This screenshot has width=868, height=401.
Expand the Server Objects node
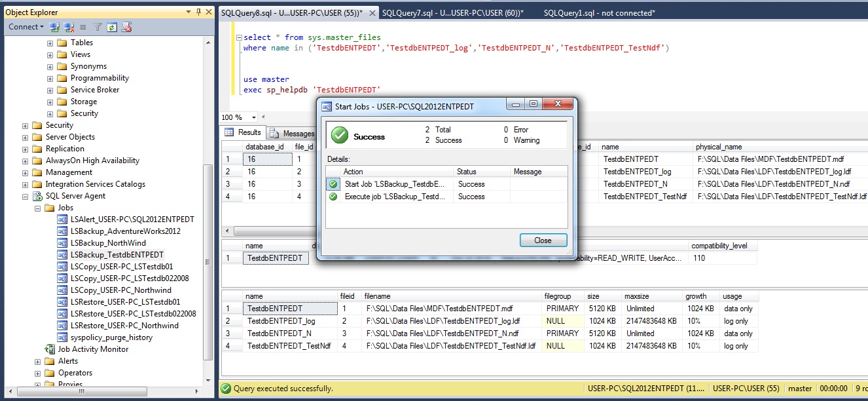(x=25, y=137)
